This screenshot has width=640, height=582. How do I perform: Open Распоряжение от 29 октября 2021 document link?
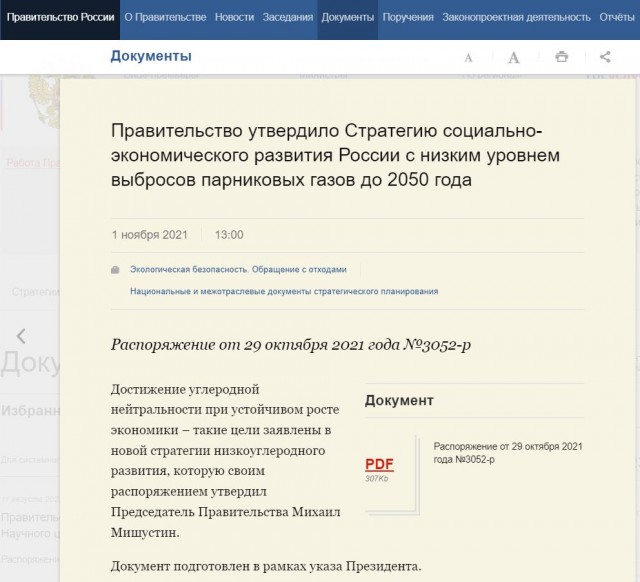[508, 453]
